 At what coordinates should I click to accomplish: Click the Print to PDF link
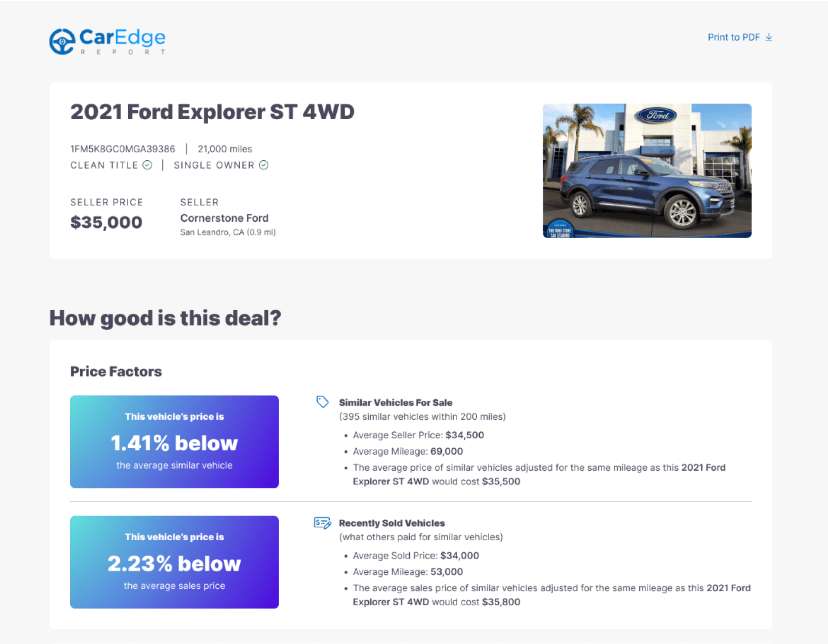(x=734, y=37)
